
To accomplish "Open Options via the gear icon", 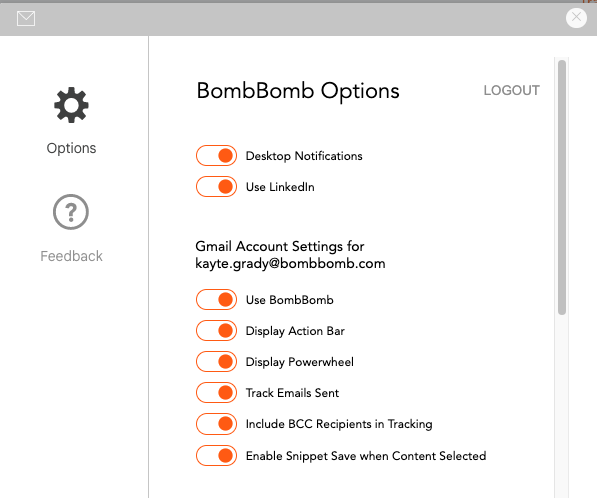I will point(71,105).
